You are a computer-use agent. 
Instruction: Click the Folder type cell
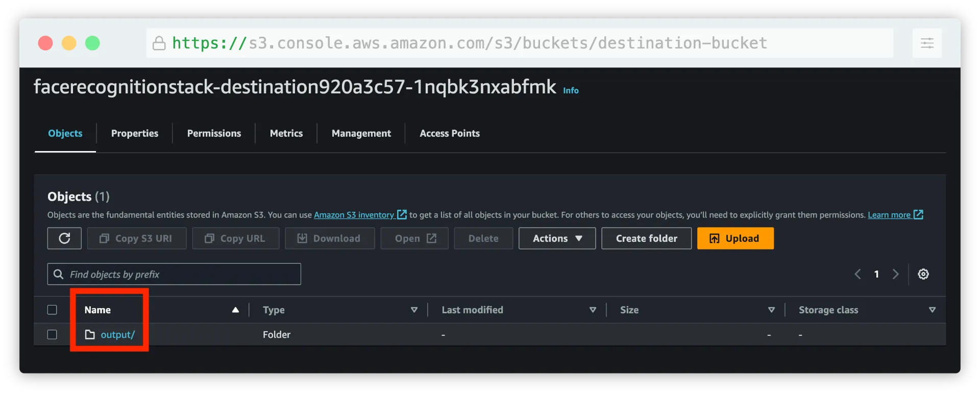pyautogui.click(x=277, y=335)
